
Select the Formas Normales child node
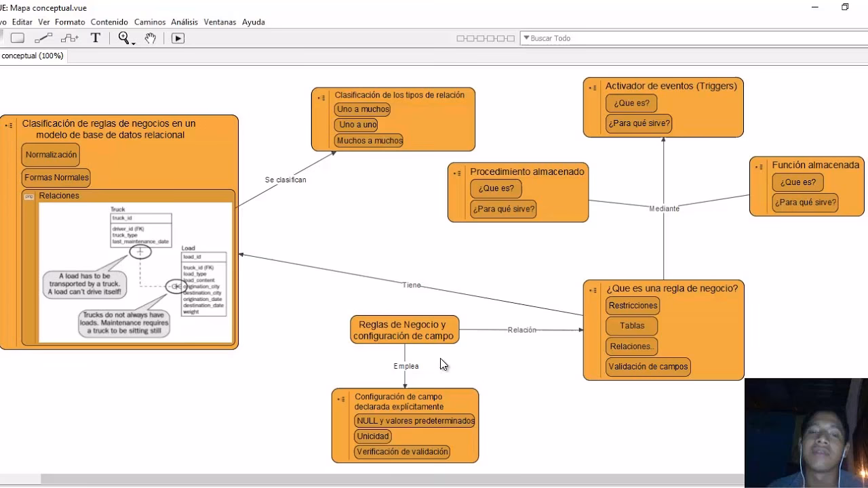click(56, 178)
